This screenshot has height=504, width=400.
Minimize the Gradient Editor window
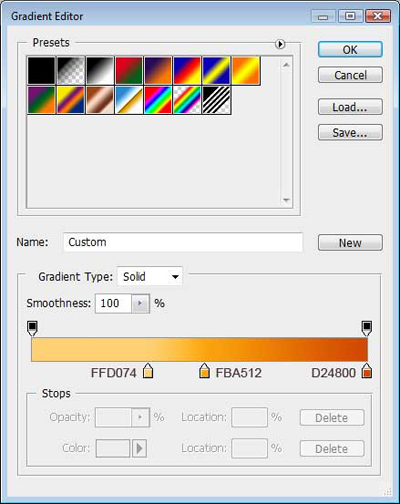pos(323,16)
